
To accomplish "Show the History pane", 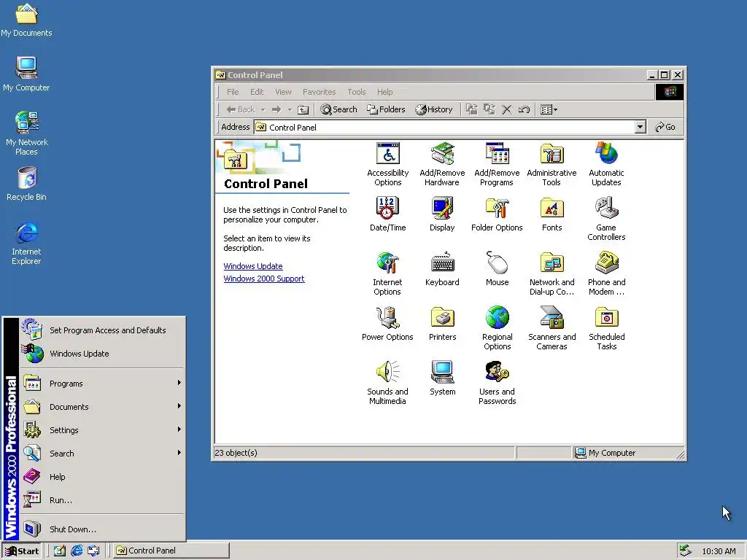I will [x=433, y=109].
